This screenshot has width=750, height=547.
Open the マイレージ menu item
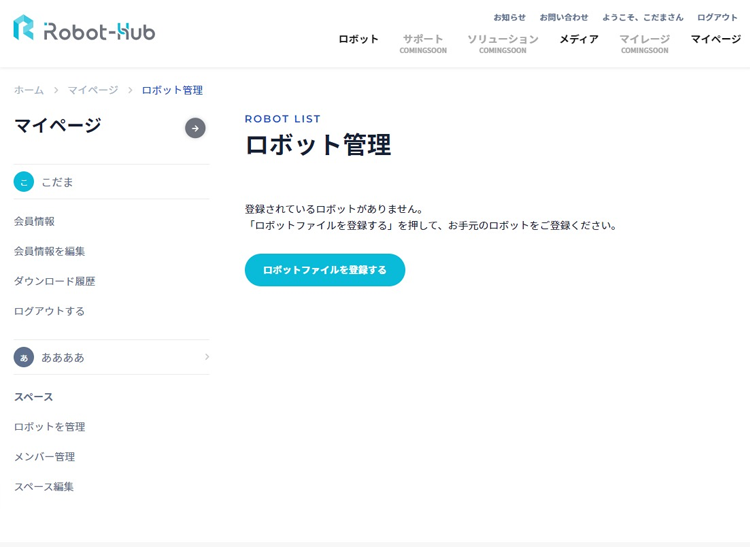[644, 43]
